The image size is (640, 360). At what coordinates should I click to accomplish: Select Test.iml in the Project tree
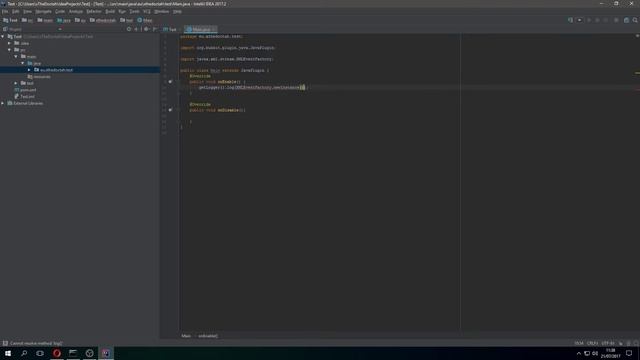click(x=24, y=97)
